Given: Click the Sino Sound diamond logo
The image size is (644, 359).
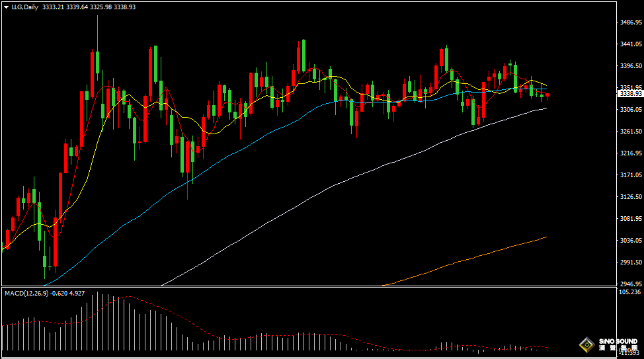Looking at the screenshot, I should [587, 344].
